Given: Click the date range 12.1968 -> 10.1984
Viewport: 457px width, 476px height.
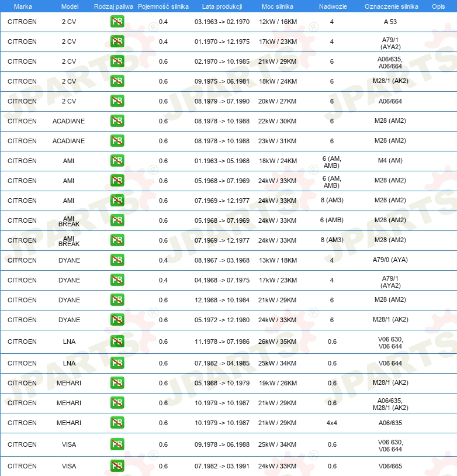Looking at the screenshot, I should (222, 300).
